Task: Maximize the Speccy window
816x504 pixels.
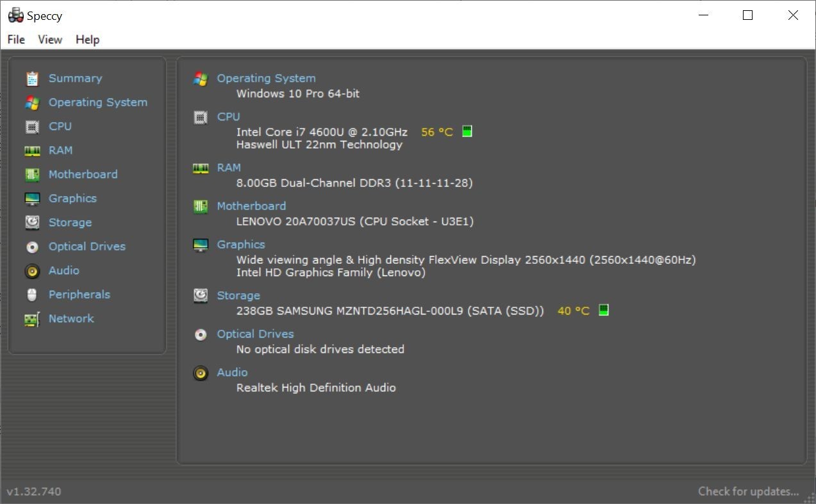Action: (747, 15)
